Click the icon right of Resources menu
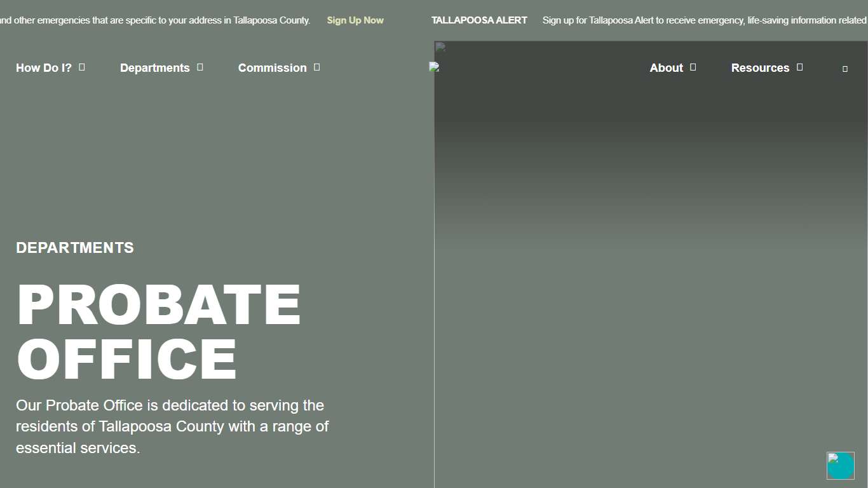This screenshot has width=868, height=488. (x=845, y=69)
